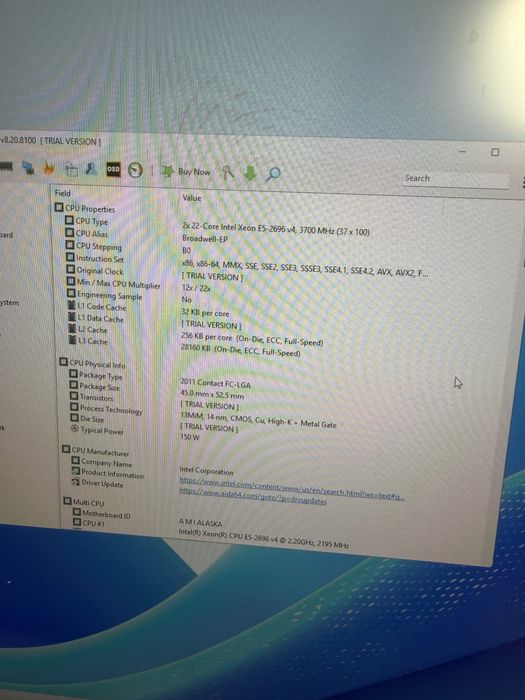
Task: Select the Package Type field row
Action: click(96, 375)
